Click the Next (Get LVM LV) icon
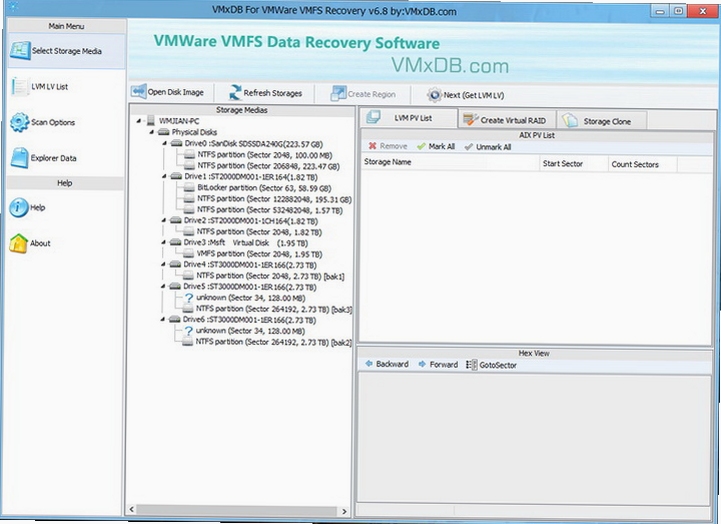This screenshot has width=721, height=524. [434, 95]
